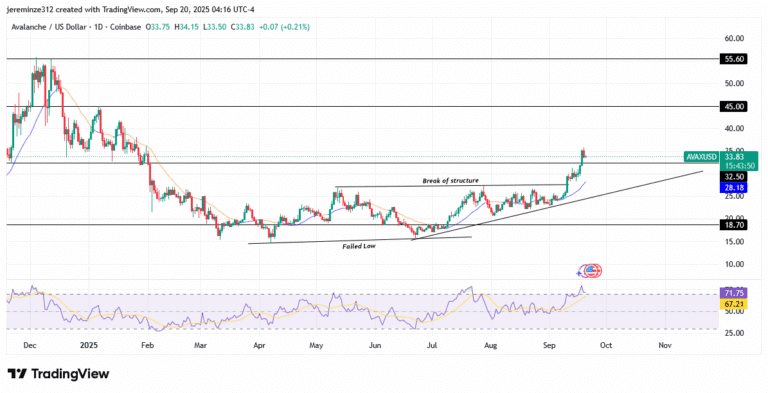Click the C33.83 close price value
The image size is (768, 393).
[242, 27]
